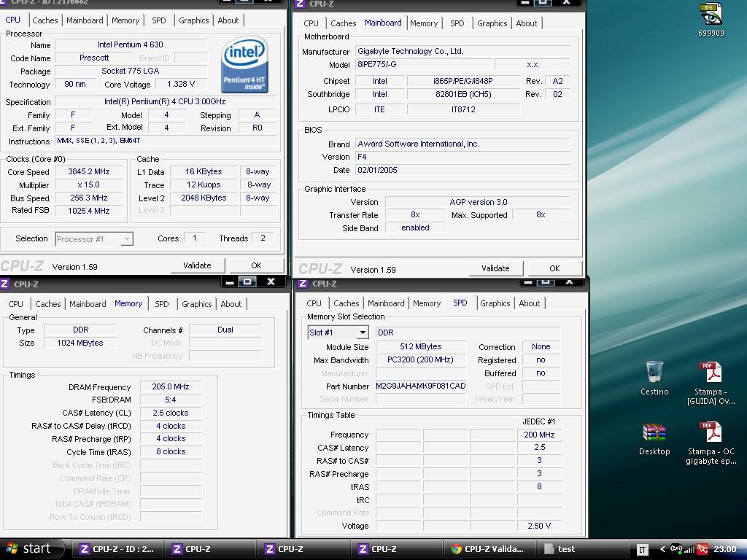Screen dimensions: 747x560
Task: Click the FSB:DRAM ratio 5:4
Action: pyautogui.click(x=171, y=400)
